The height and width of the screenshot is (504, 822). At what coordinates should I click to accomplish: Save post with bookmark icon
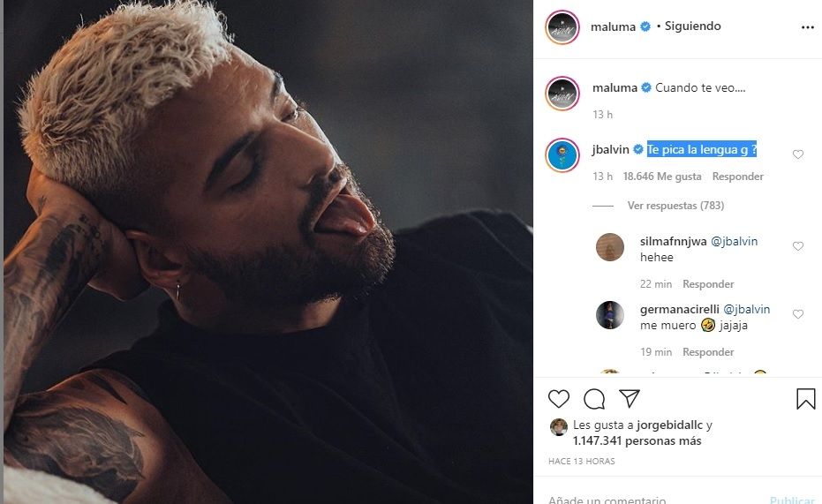pyautogui.click(x=805, y=399)
